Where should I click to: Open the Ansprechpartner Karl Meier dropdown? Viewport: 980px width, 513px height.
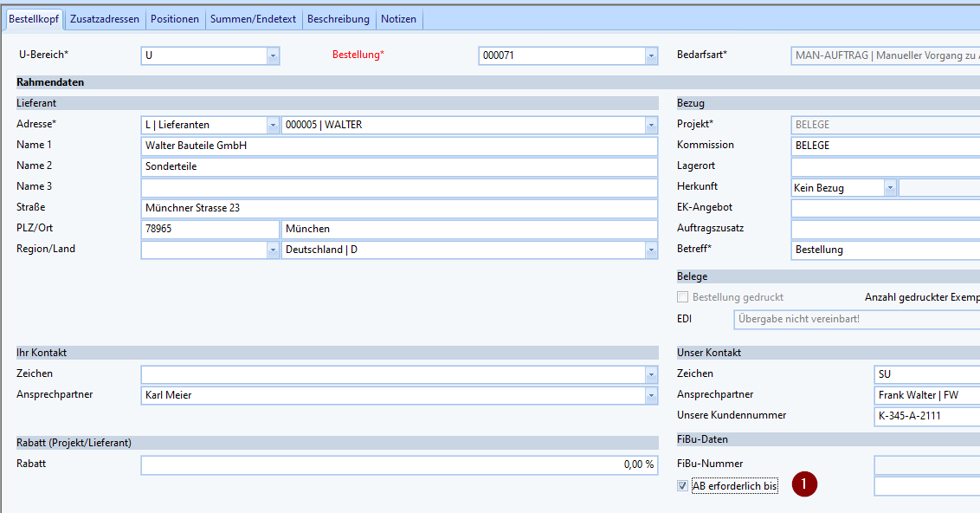pyautogui.click(x=651, y=395)
